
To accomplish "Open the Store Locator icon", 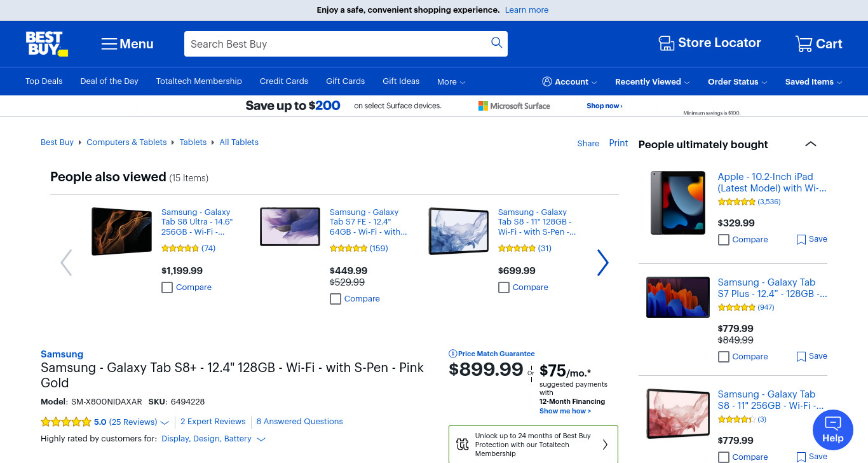I will [x=666, y=43].
